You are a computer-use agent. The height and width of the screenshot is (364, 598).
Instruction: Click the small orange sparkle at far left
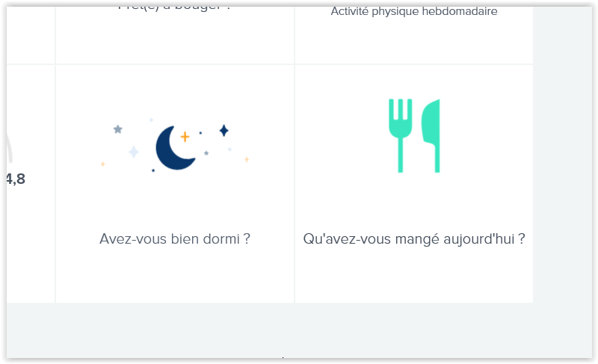coord(102,164)
